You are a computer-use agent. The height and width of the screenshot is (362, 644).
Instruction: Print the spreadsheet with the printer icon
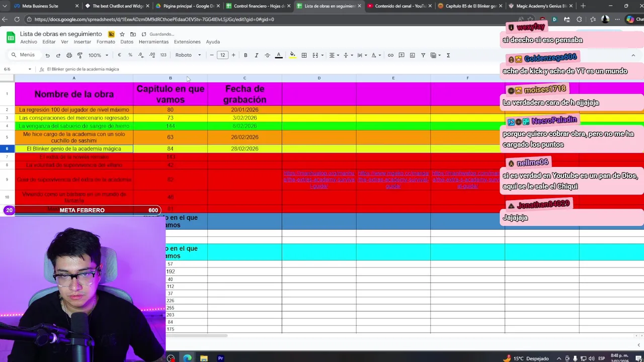pos(69,55)
